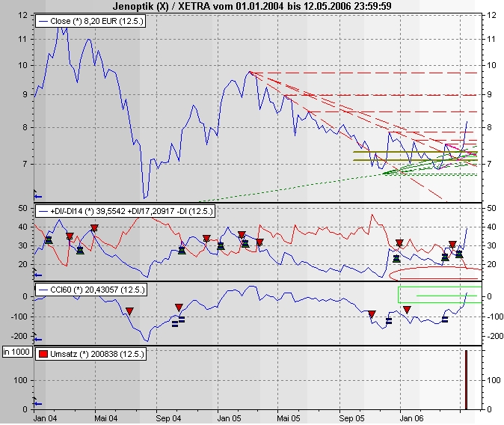Click the CCI60 red triangle marker near Jan 06
Viewport: 504px width, 425px height.
coord(407,310)
